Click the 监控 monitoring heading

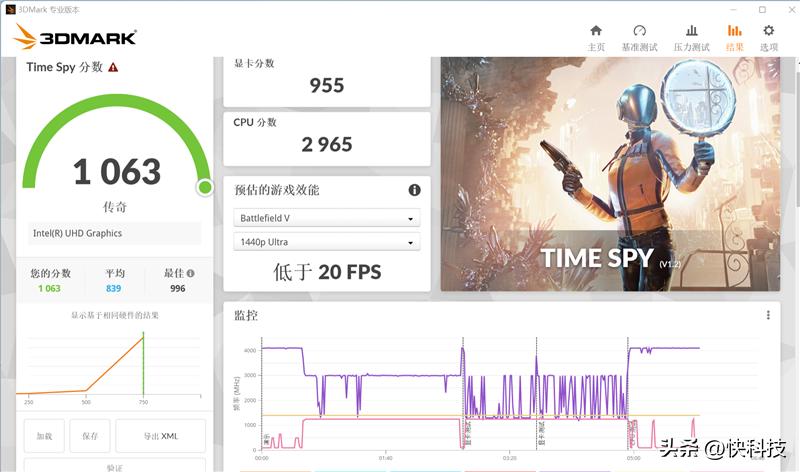click(245, 315)
